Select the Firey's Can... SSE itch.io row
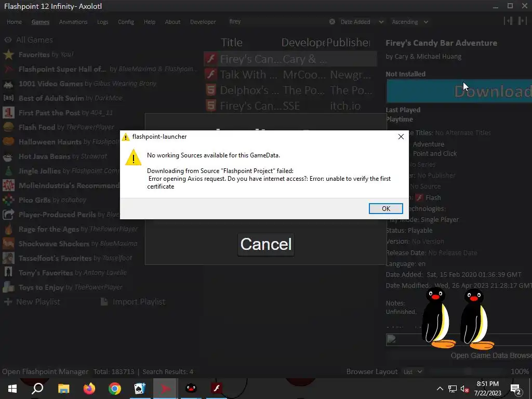 click(290, 106)
